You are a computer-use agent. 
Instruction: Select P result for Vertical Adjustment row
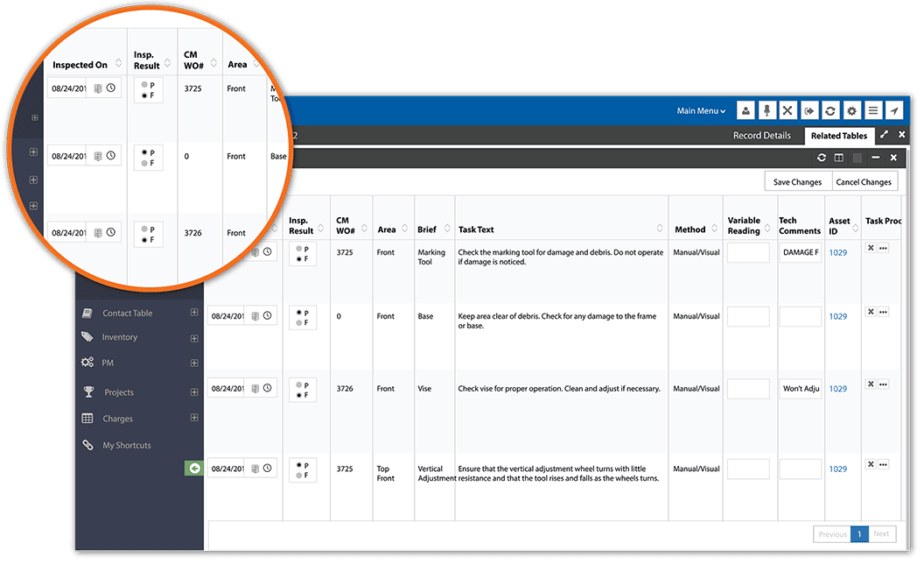(x=299, y=466)
